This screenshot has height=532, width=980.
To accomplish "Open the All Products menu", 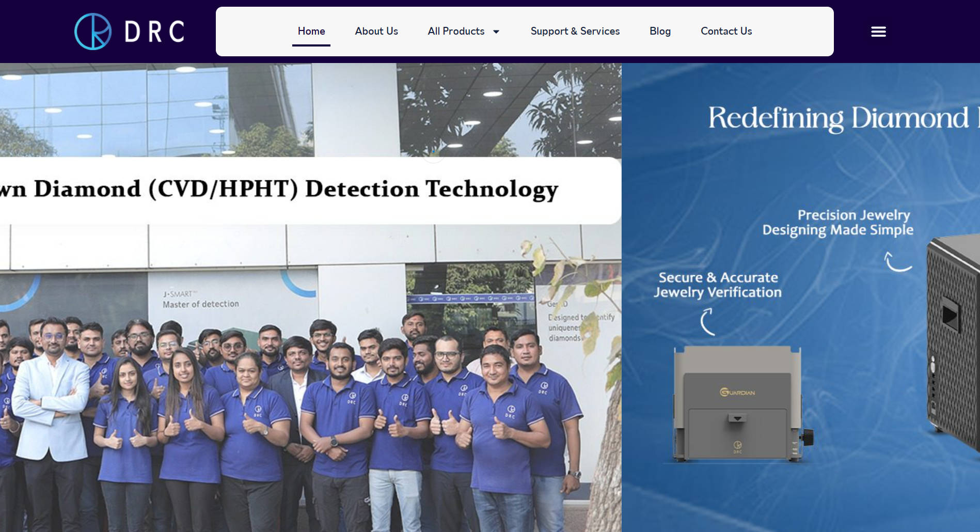I will [456, 32].
